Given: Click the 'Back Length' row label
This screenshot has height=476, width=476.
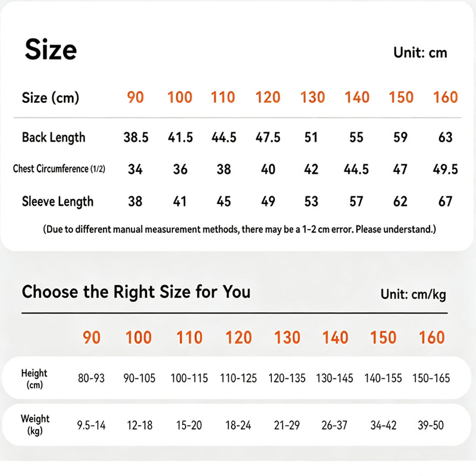Looking at the screenshot, I should (x=54, y=137).
